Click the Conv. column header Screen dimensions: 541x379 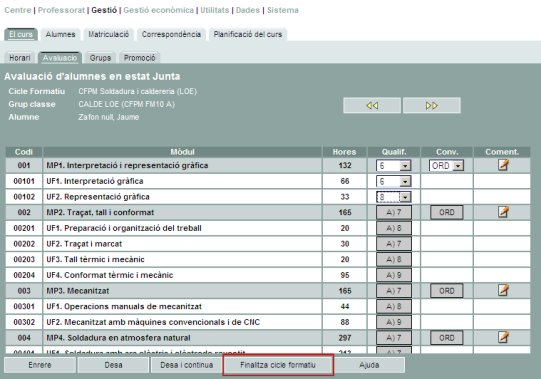[x=447, y=152]
